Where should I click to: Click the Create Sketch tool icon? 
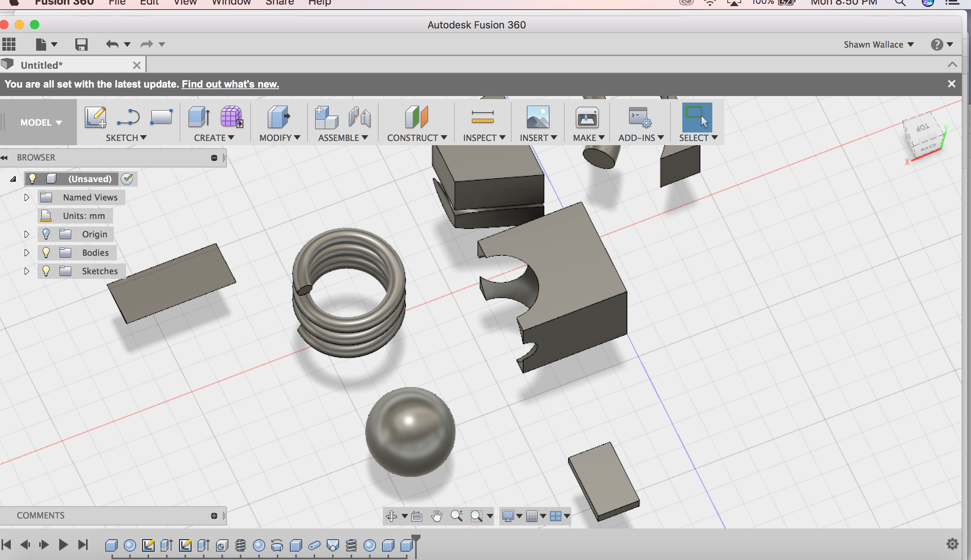point(95,117)
